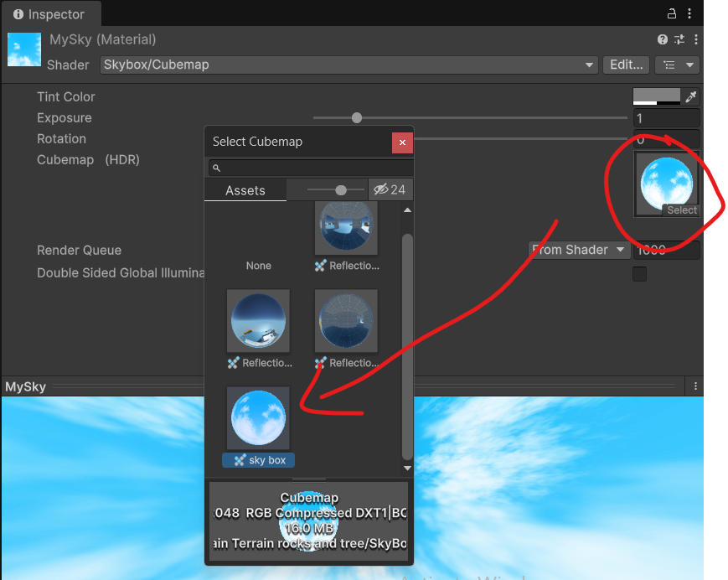Open the MySky material's three-dot menu

696,39
